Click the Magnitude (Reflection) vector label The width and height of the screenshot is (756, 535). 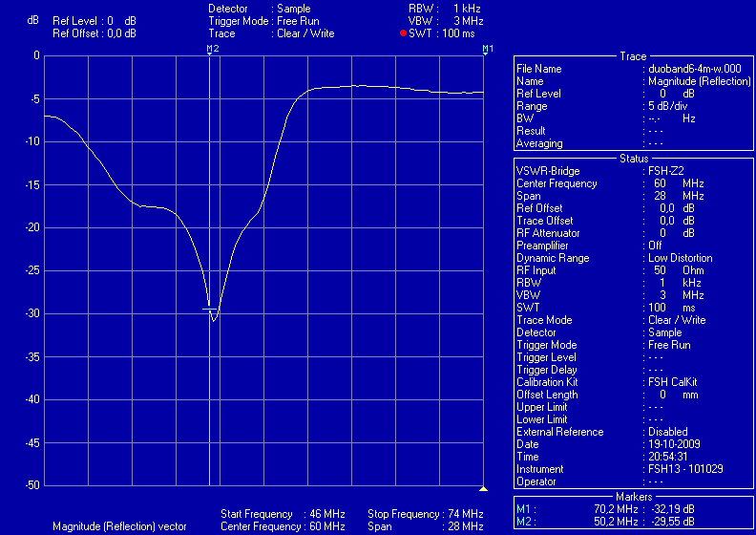pyautogui.click(x=119, y=526)
